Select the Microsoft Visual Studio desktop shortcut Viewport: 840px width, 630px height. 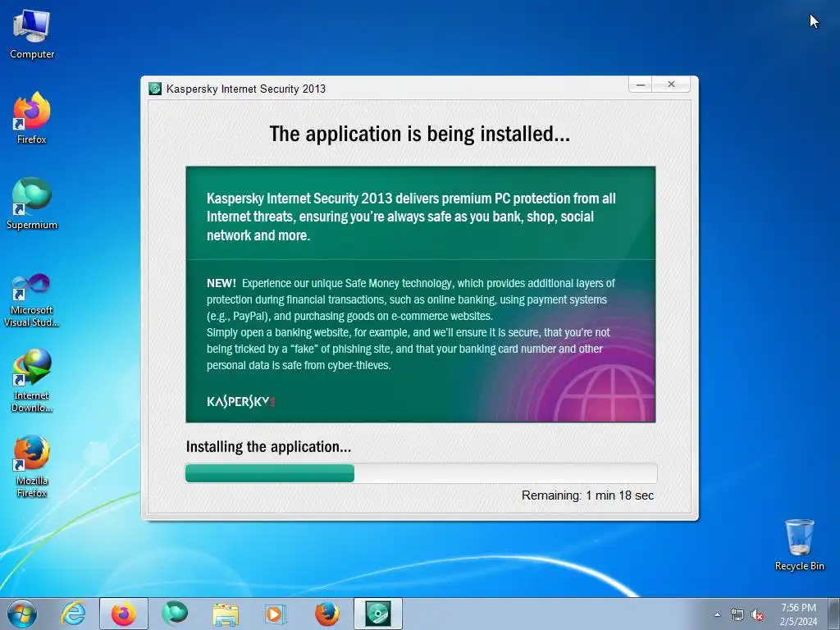coord(32,300)
